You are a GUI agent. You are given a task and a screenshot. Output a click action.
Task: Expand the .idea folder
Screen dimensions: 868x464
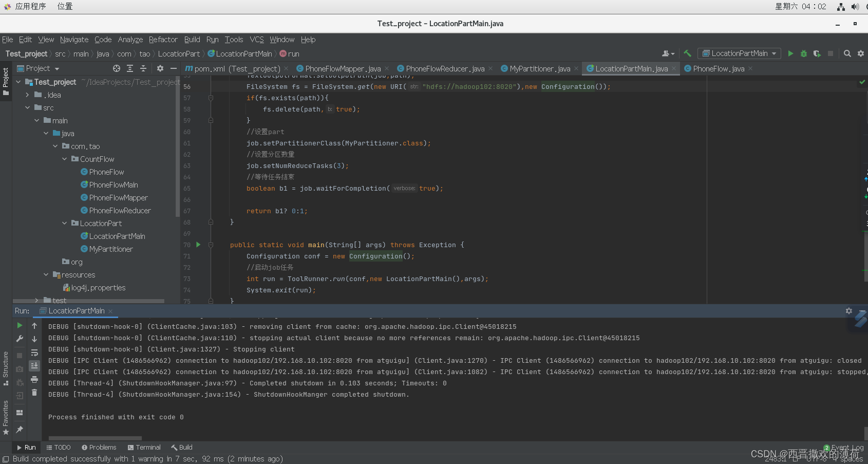(x=28, y=95)
